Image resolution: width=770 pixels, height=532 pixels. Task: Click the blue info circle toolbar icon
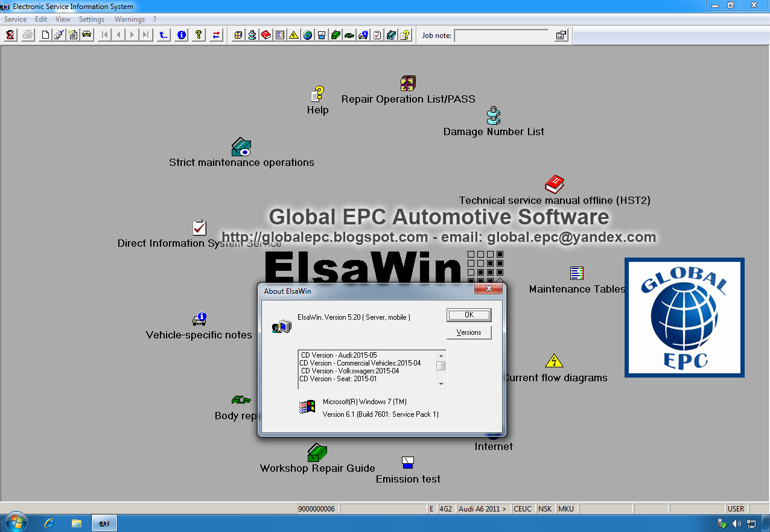point(181,35)
